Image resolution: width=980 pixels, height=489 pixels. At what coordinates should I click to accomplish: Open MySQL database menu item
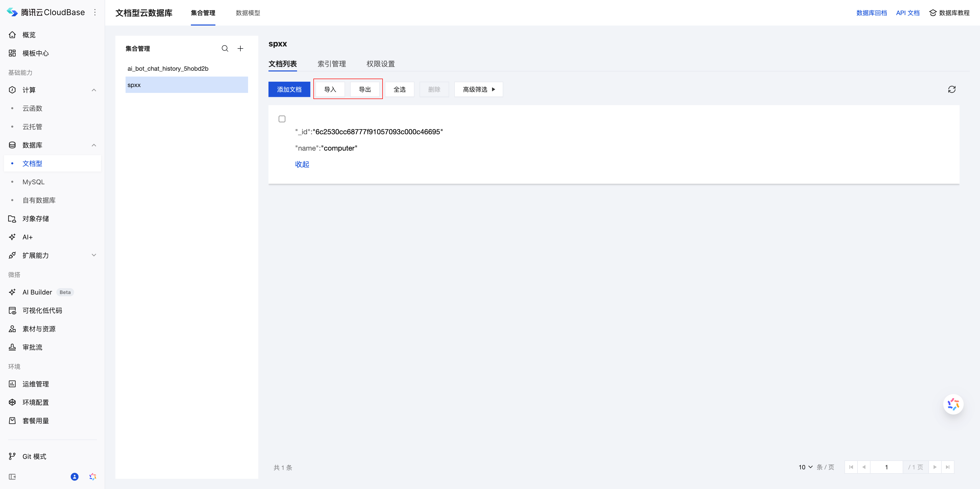[x=33, y=182]
